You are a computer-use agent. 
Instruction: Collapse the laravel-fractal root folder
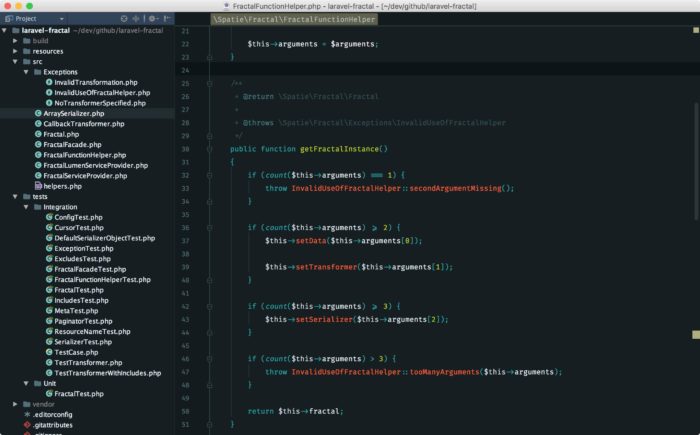pyautogui.click(x=4, y=30)
